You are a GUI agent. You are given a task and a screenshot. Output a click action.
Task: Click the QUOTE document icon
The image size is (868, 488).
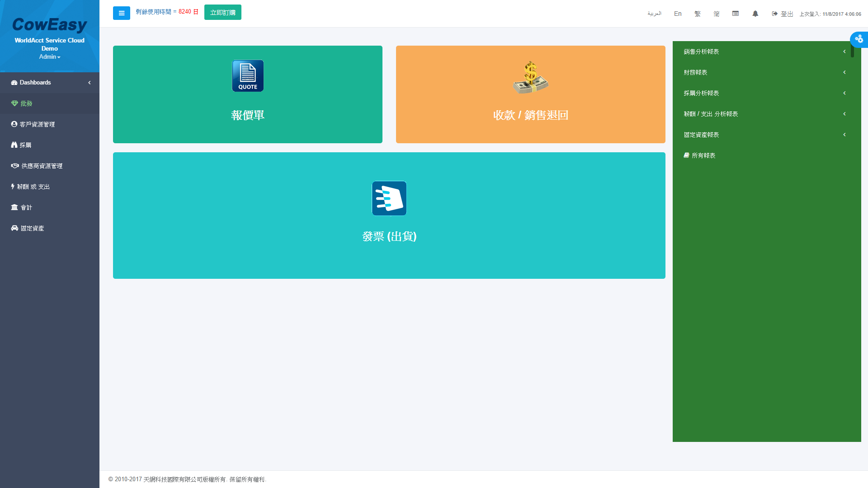pos(248,76)
